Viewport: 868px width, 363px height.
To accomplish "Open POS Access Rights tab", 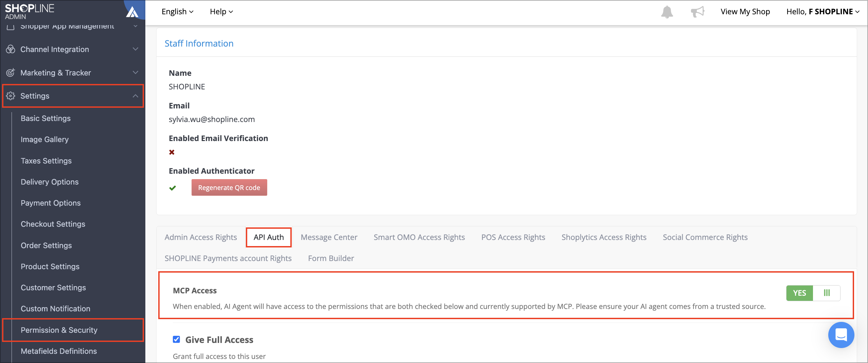I will click(x=513, y=237).
